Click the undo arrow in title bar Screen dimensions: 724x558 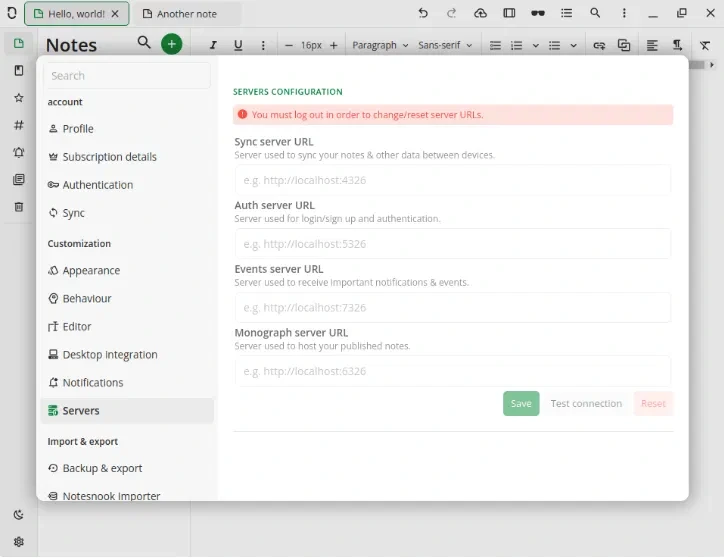(423, 14)
